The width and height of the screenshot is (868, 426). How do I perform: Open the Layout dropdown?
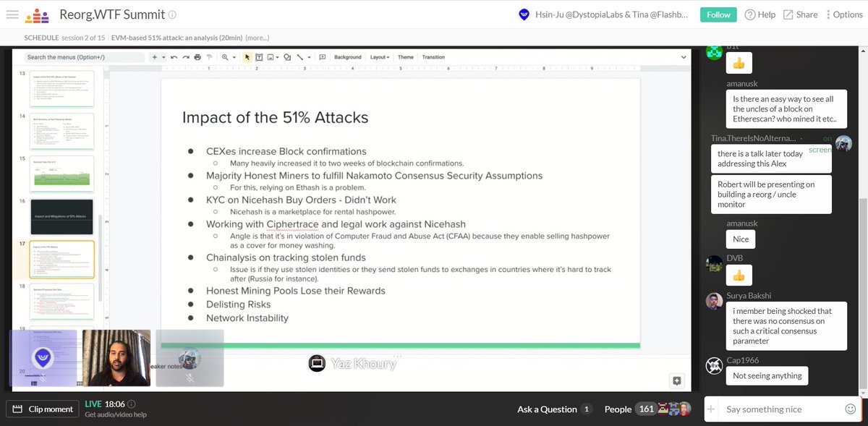point(380,57)
